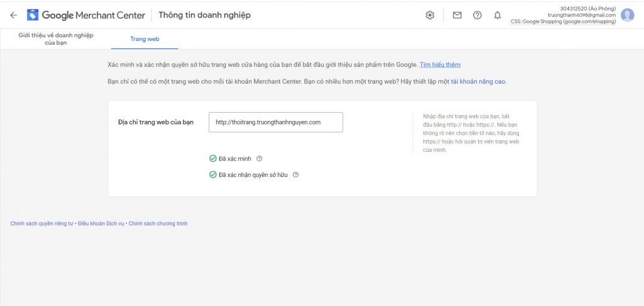Click the account profile avatar
Viewport: 644px width, 306px height.
coord(627,15)
